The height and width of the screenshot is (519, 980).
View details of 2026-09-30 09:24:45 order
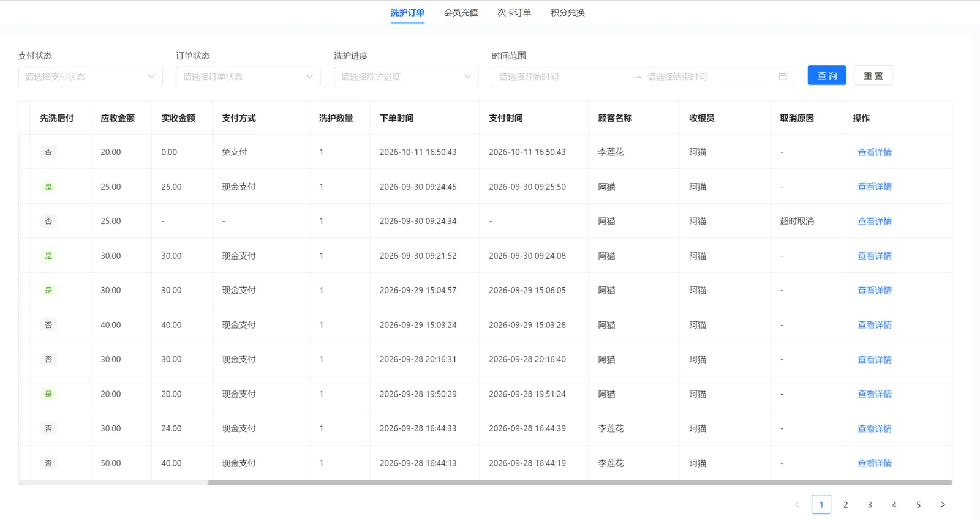pos(875,187)
